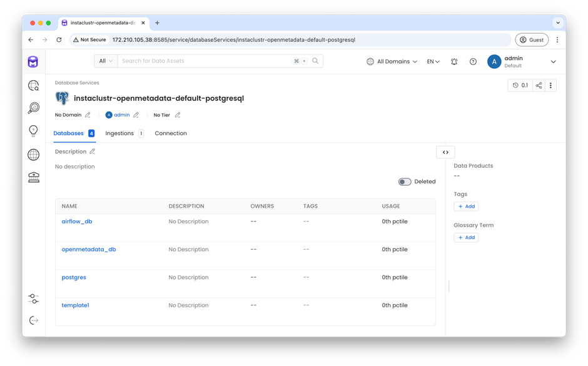Open the Govern building sidebar icon
588x366 pixels.
coord(33,177)
